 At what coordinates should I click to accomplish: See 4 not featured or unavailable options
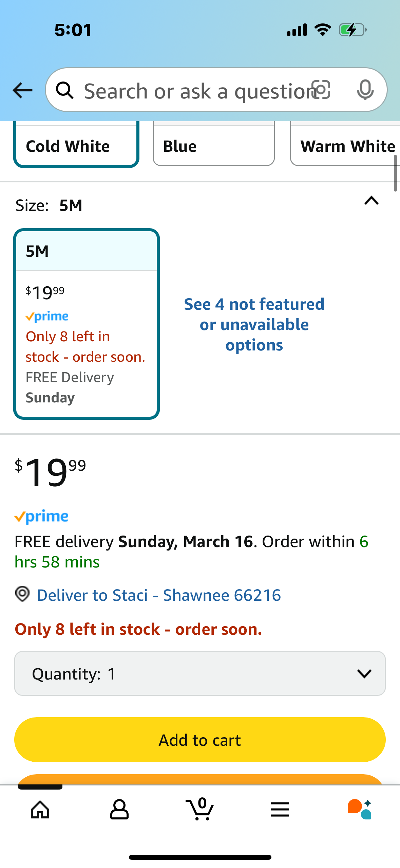coord(254,325)
